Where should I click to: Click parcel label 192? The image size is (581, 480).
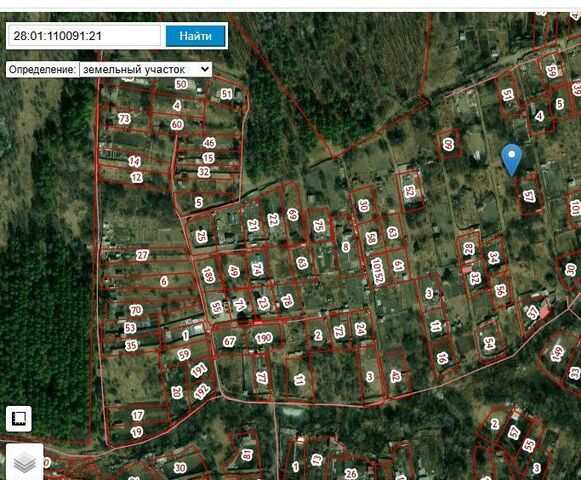pyautogui.click(x=202, y=391)
